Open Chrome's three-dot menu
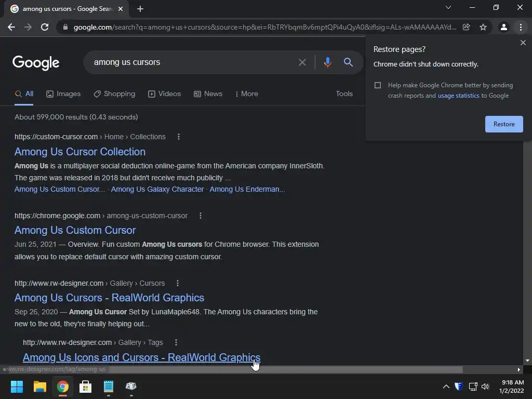532x399 pixels. click(x=521, y=27)
